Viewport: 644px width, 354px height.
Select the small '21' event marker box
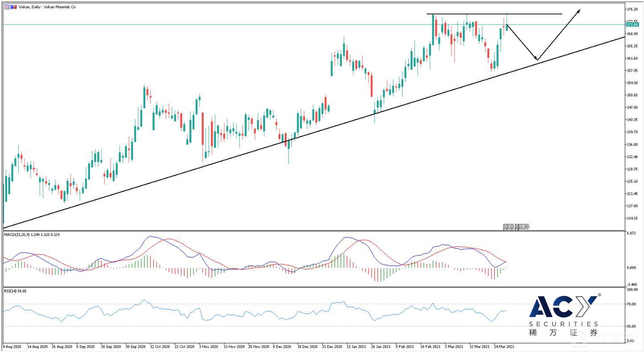point(509,227)
